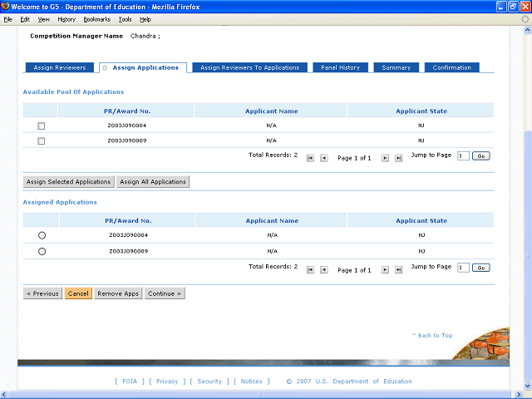The height and width of the screenshot is (399, 532).
Task: Switch to the Assign Reviewers tab
Action: tap(60, 67)
